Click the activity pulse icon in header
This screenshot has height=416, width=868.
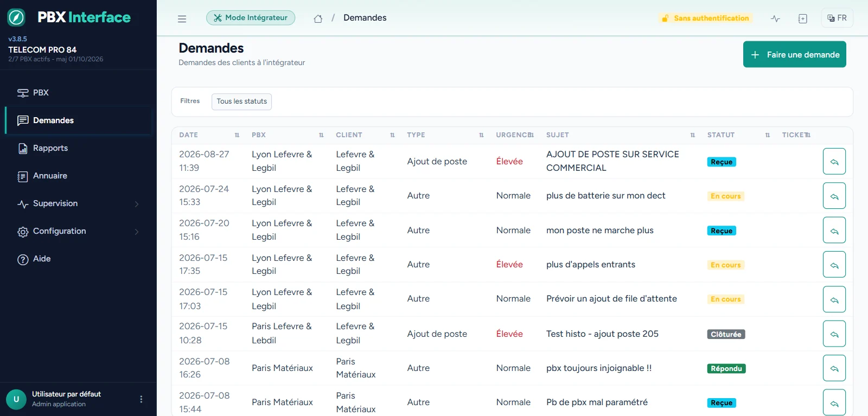click(775, 18)
